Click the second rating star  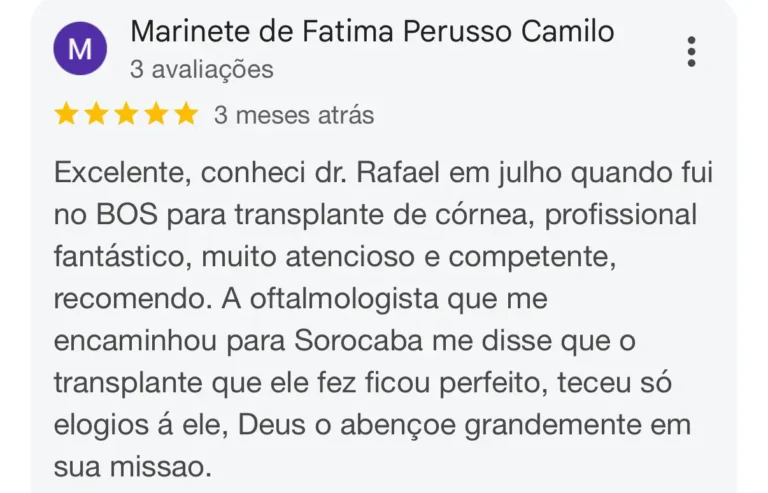[97, 115]
